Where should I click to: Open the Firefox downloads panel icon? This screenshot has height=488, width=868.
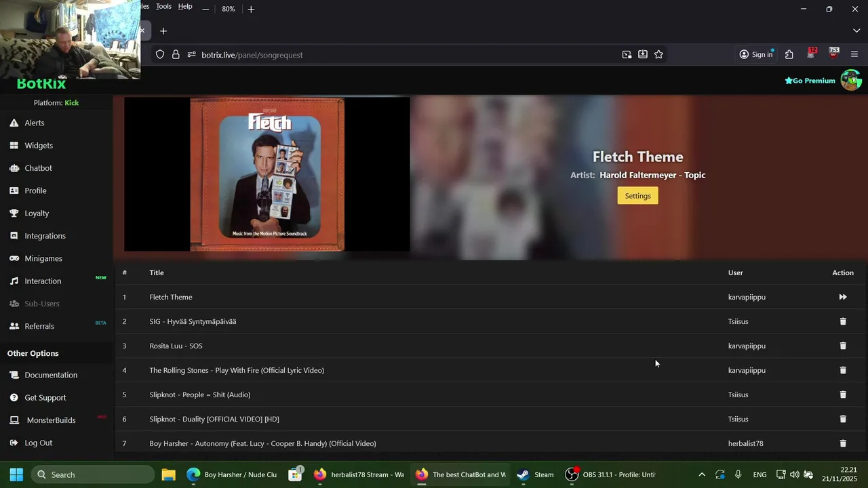[643, 55]
